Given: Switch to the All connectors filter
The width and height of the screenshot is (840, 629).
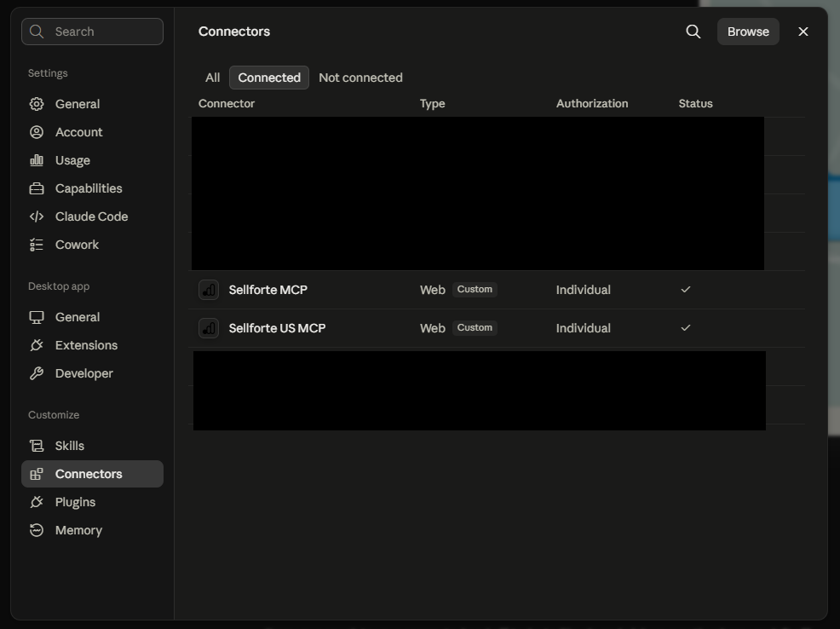Looking at the screenshot, I should pyautogui.click(x=213, y=78).
